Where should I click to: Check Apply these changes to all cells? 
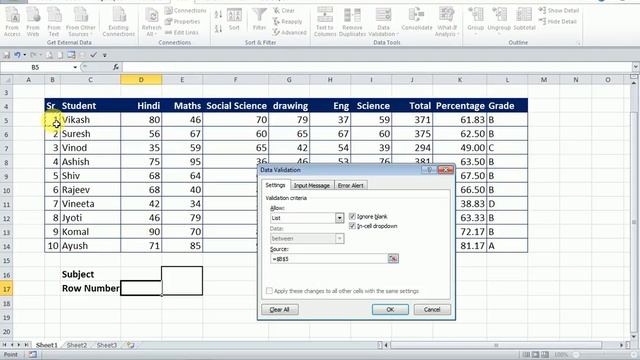pos(269,291)
